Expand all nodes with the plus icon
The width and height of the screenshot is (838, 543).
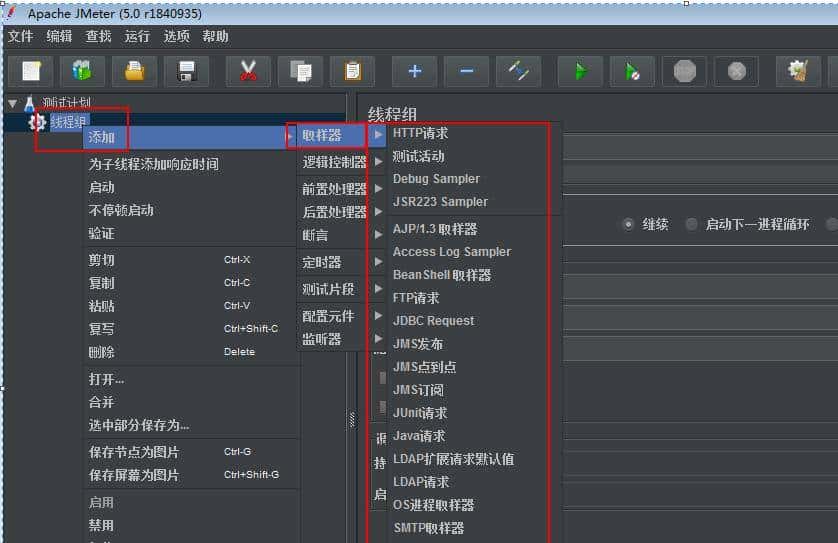pyautogui.click(x=414, y=71)
